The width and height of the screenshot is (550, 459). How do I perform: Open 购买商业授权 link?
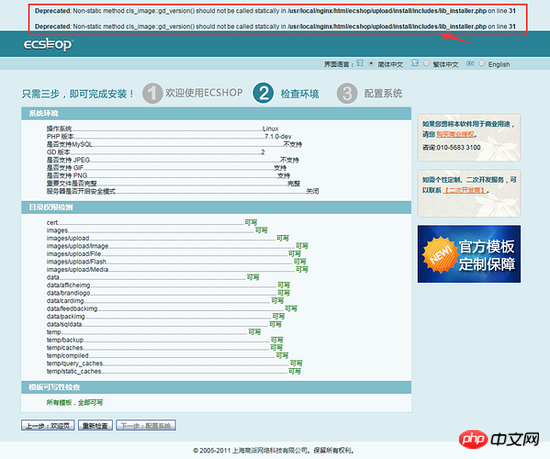(455, 134)
